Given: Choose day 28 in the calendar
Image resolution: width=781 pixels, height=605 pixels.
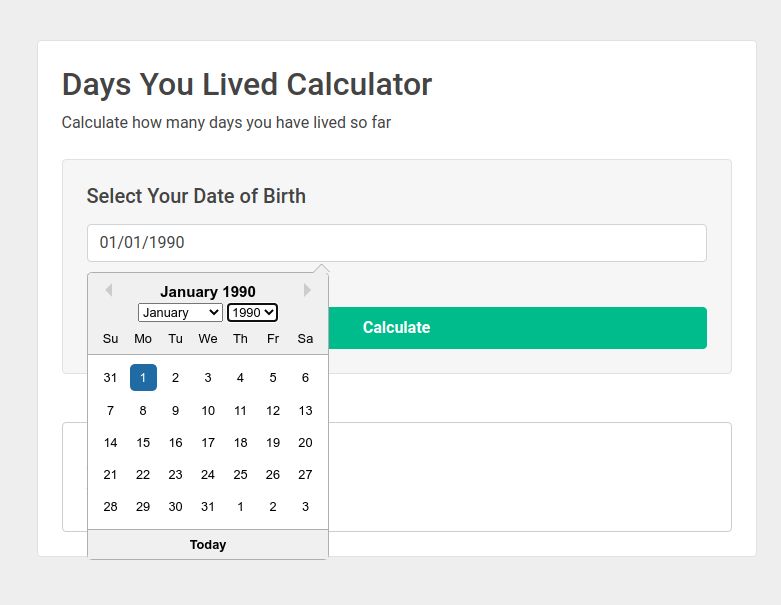Looking at the screenshot, I should coord(110,507).
